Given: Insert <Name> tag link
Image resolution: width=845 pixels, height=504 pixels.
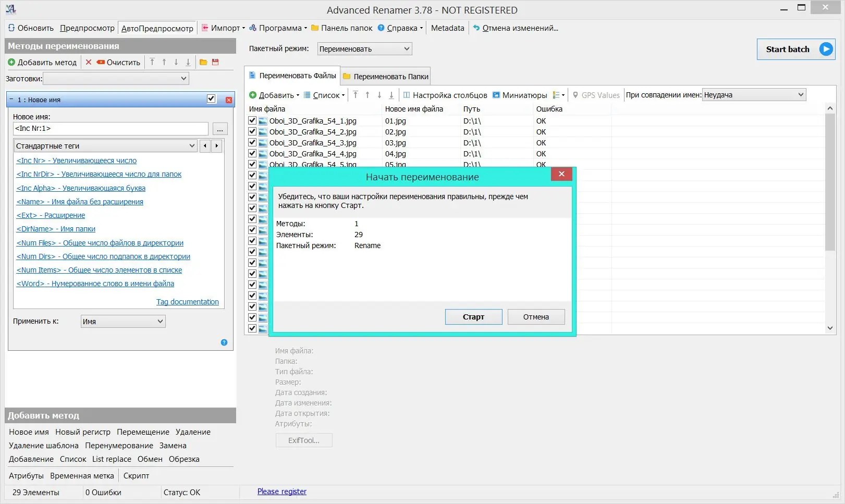Looking at the screenshot, I should [80, 202].
